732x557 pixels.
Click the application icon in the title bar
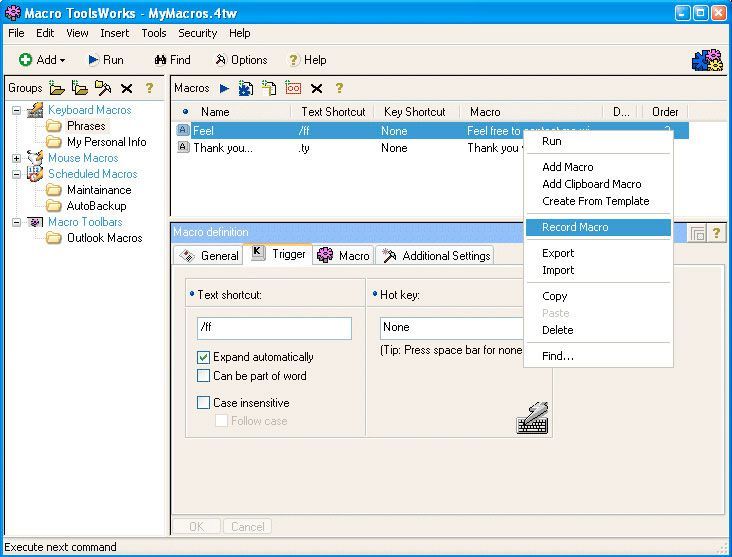point(13,13)
